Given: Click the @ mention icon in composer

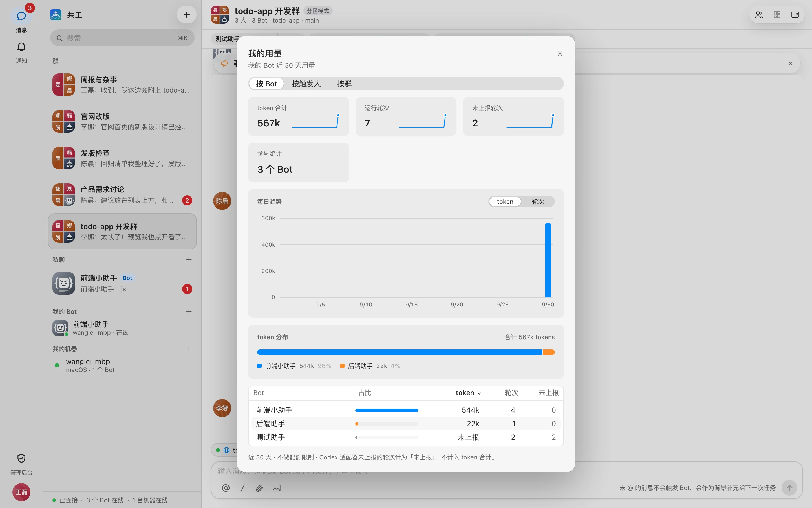Looking at the screenshot, I should [226, 488].
